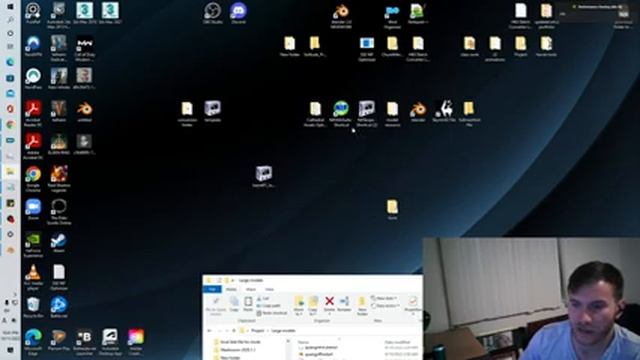Screen dimensions: 640x360
Task: Open the Recycle Bin icon
Action: coord(33,307)
